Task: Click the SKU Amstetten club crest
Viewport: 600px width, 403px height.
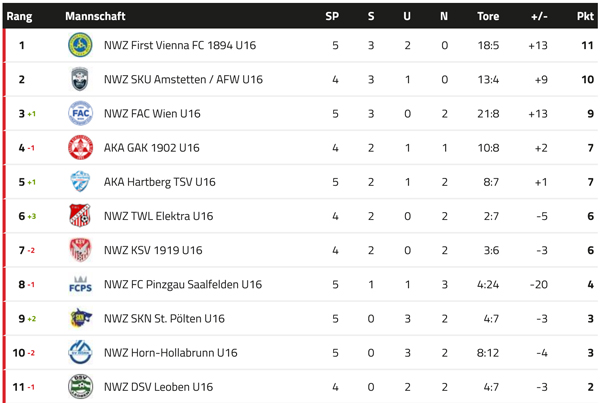Action: coord(80,79)
